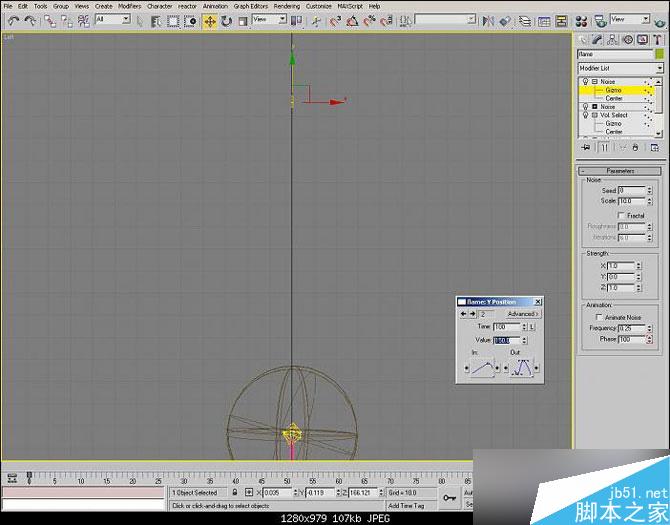This screenshot has width=670, height=525.
Task: Click the Undo arrow icon
Action: tap(12, 20)
